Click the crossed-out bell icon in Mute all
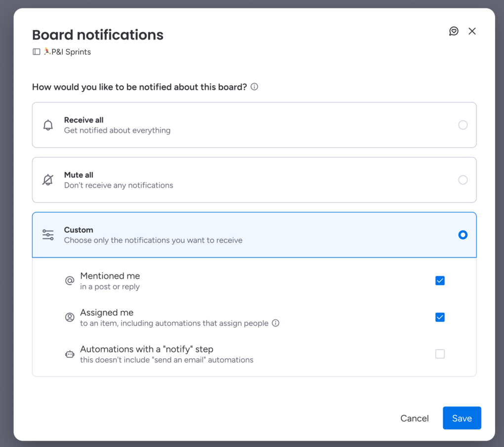 48,180
